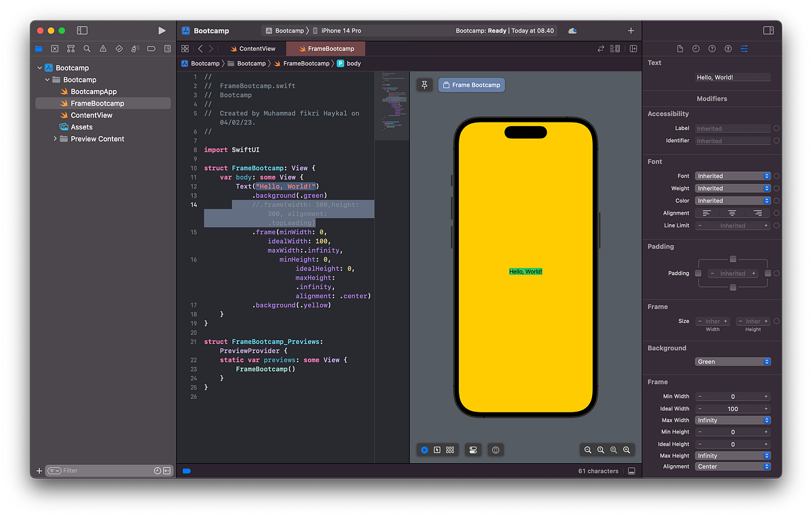Open the preview variants grid view
The height and width of the screenshot is (518, 812).
pos(450,450)
